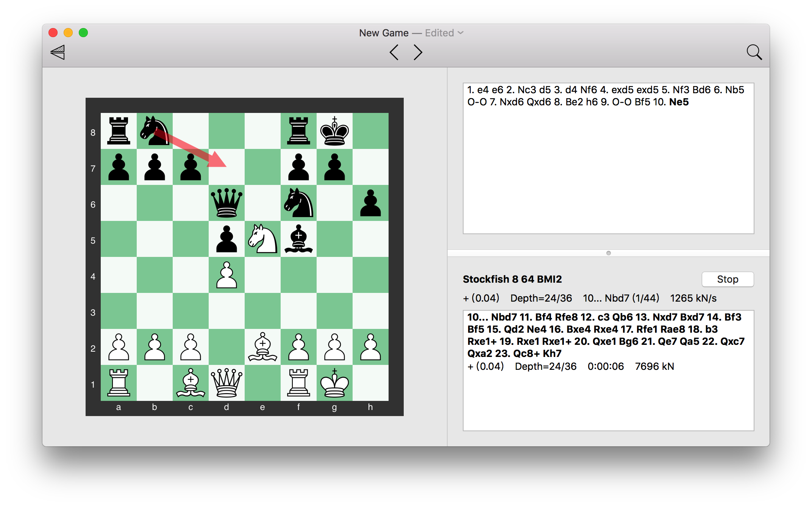812x507 pixels.
Task: Click the empty d7 target square
Action: coord(226,167)
